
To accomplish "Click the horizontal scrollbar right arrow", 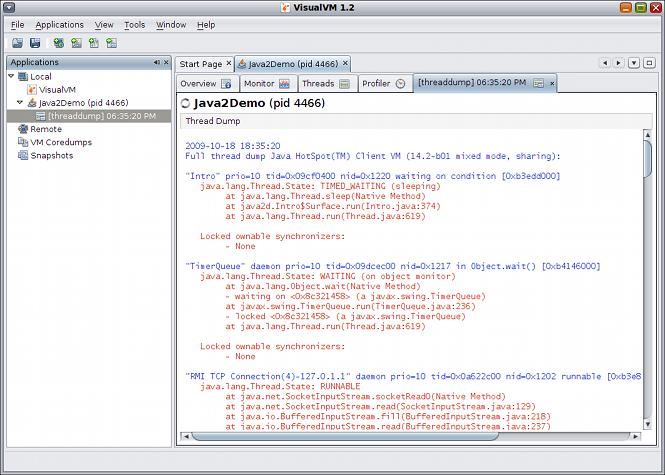I will [635, 436].
